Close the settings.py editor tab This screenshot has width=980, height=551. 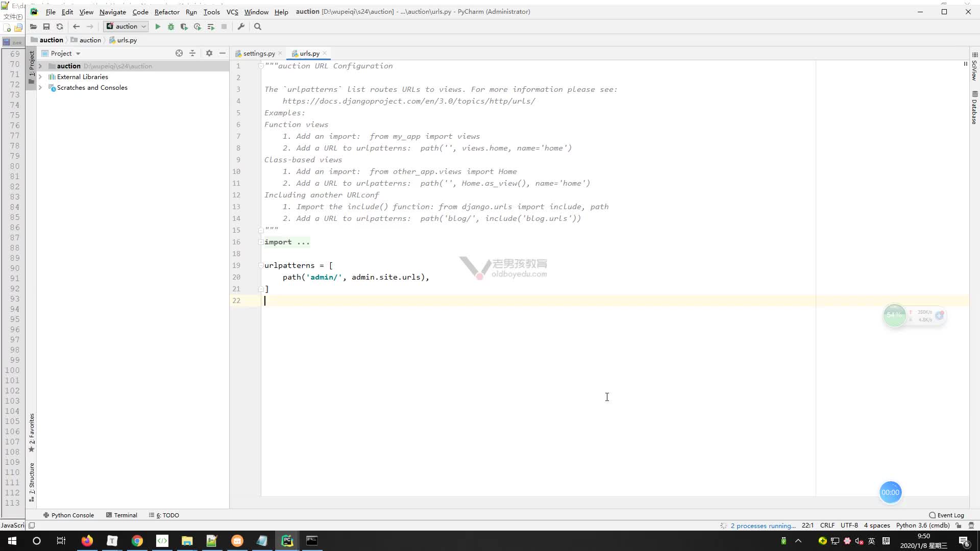[x=280, y=53]
